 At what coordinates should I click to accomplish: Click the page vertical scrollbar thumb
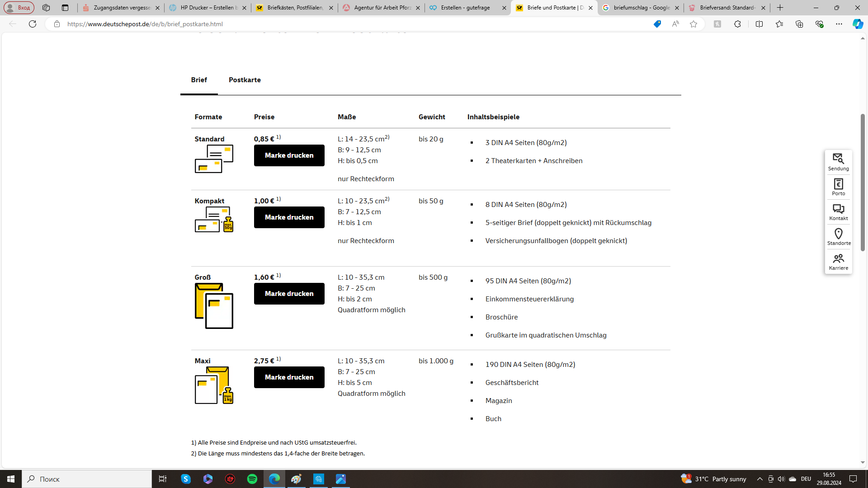coord(863,183)
